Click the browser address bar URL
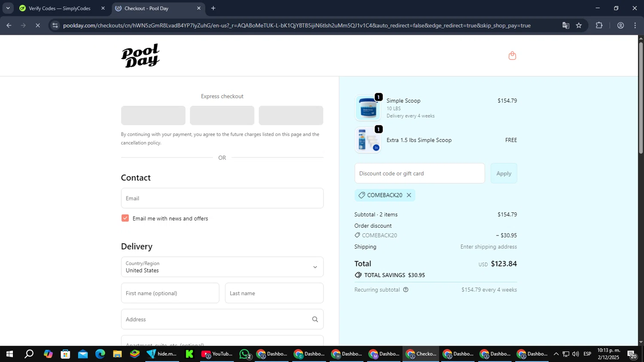644x362 pixels. [297, 25]
